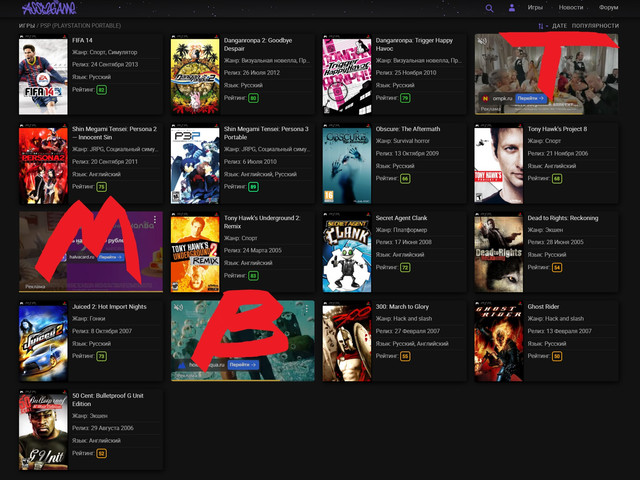The height and width of the screenshot is (480, 640).
Task: Click Ghost Rider rating badge 50
Action: pyautogui.click(x=557, y=356)
